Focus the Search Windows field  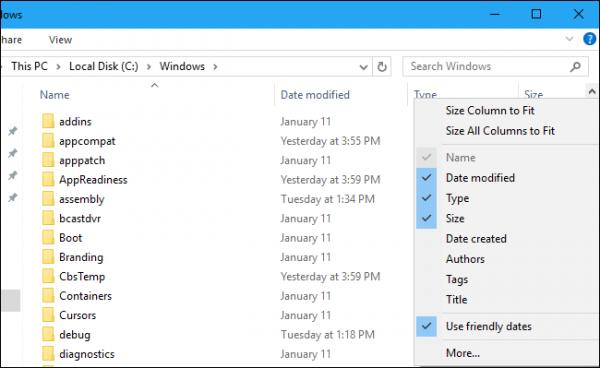click(486, 67)
